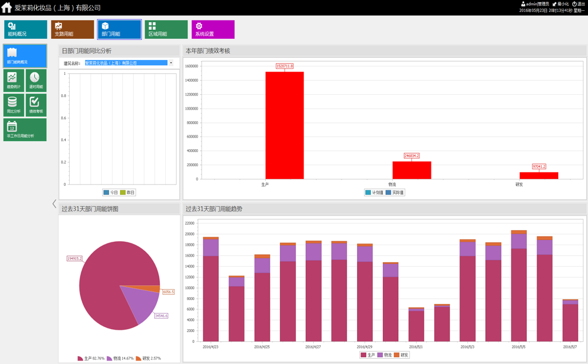Click the home icon beside company name

pyautogui.click(x=7, y=7)
